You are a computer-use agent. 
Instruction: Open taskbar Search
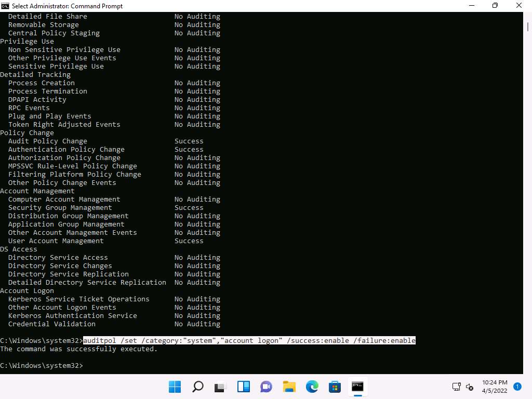point(198,387)
